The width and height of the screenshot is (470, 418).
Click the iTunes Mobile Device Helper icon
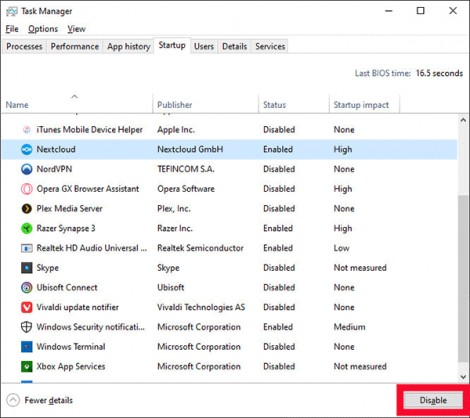(27, 130)
